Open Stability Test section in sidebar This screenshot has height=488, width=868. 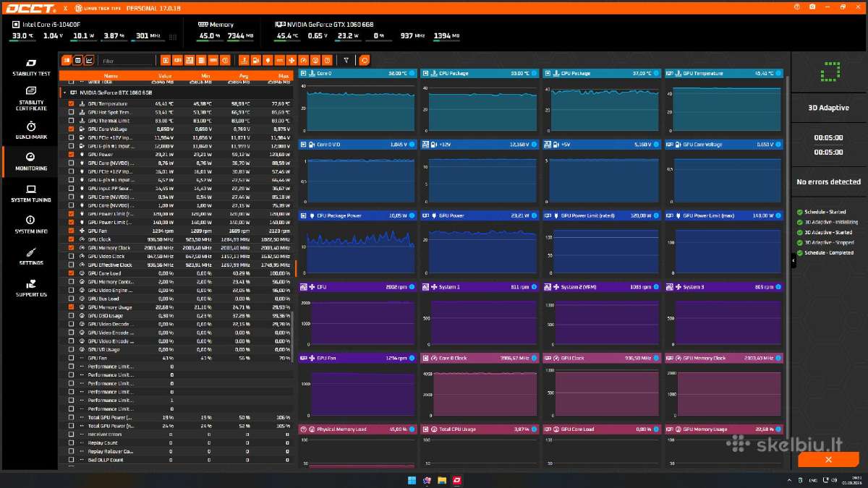click(30, 68)
